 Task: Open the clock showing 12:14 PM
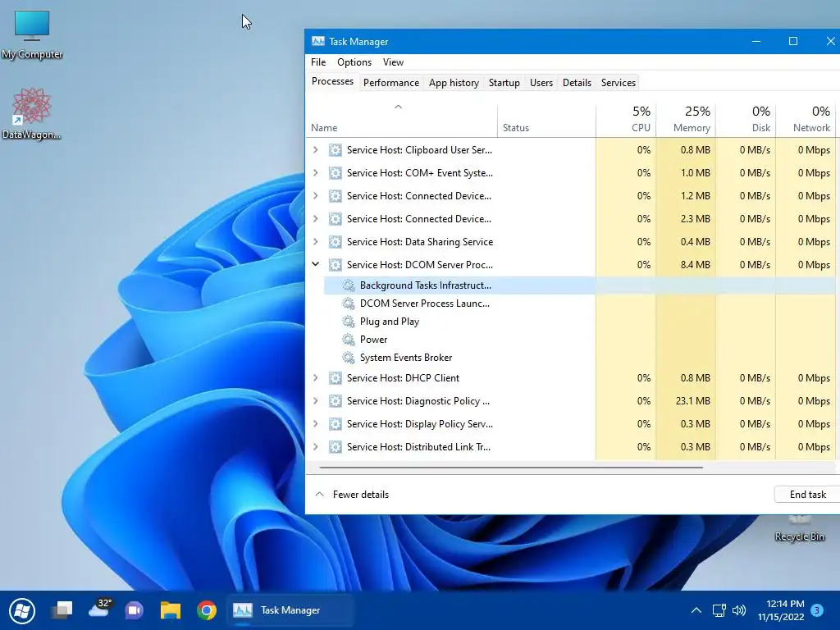coord(781,610)
